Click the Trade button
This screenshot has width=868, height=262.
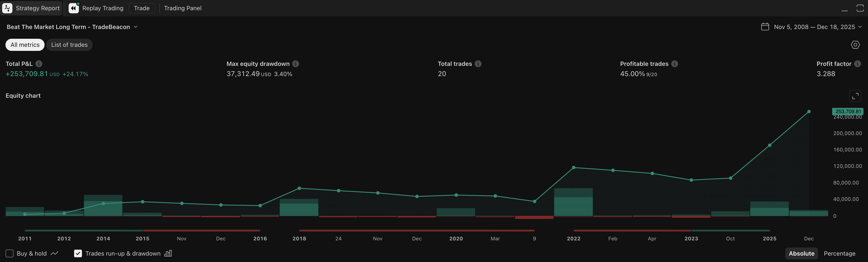[141, 8]
